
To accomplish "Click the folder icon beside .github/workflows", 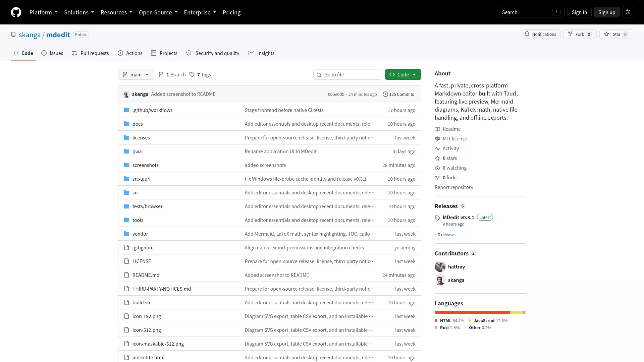I will point(126,110).
